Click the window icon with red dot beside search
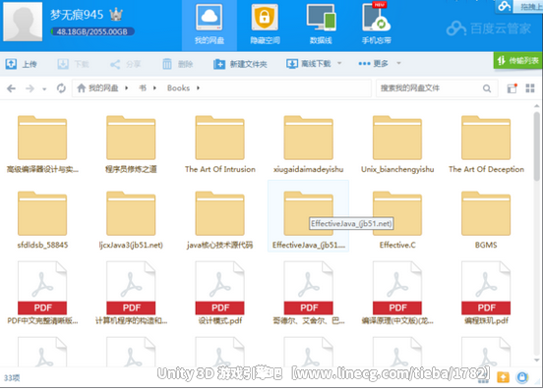 513,88
